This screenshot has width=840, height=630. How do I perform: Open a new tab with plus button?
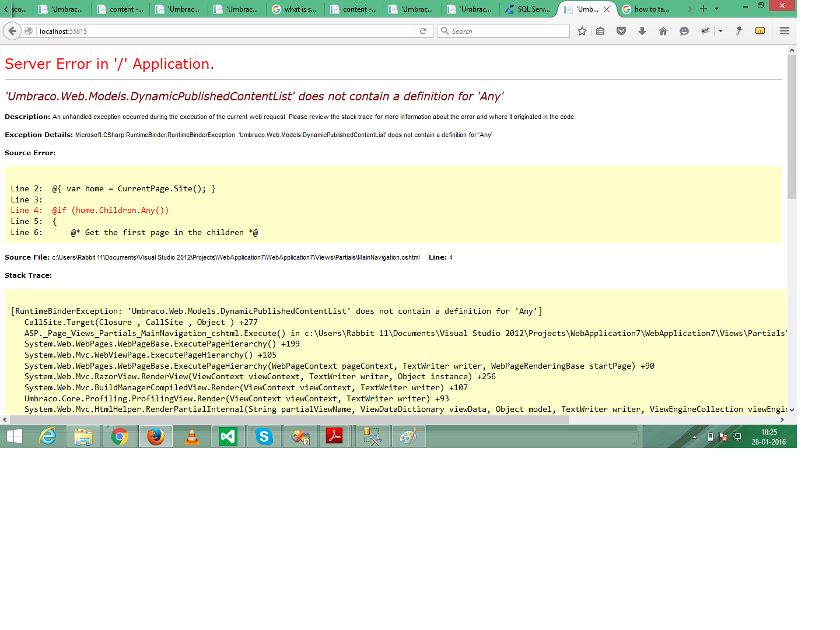click(703, 9)
